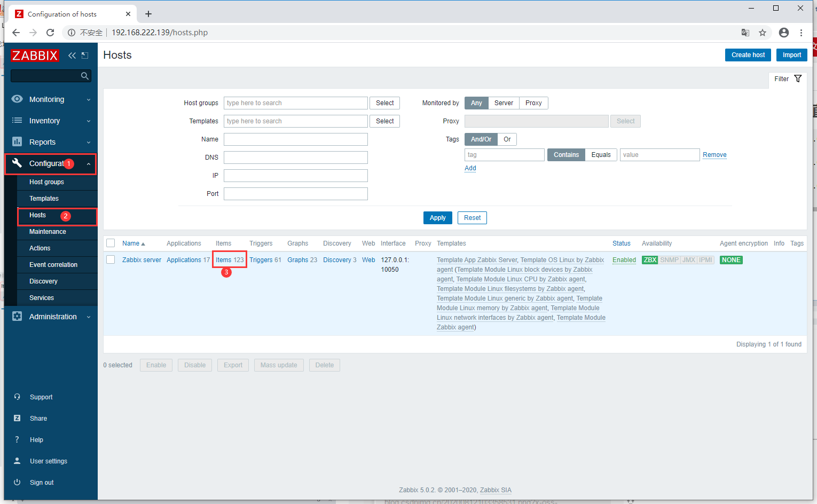This screenshot has width=817, height=504.
Task: Select Proxy for Monitored by
Action: (533, 103)
